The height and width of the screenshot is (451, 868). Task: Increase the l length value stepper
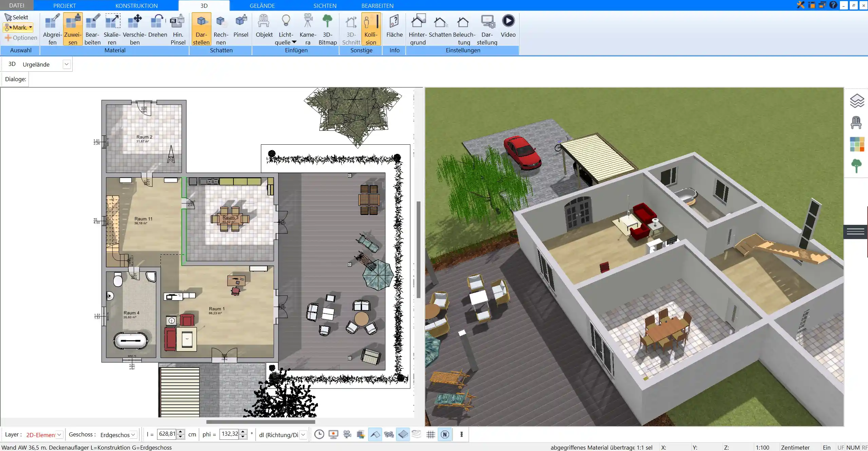(x=181, y=432)
